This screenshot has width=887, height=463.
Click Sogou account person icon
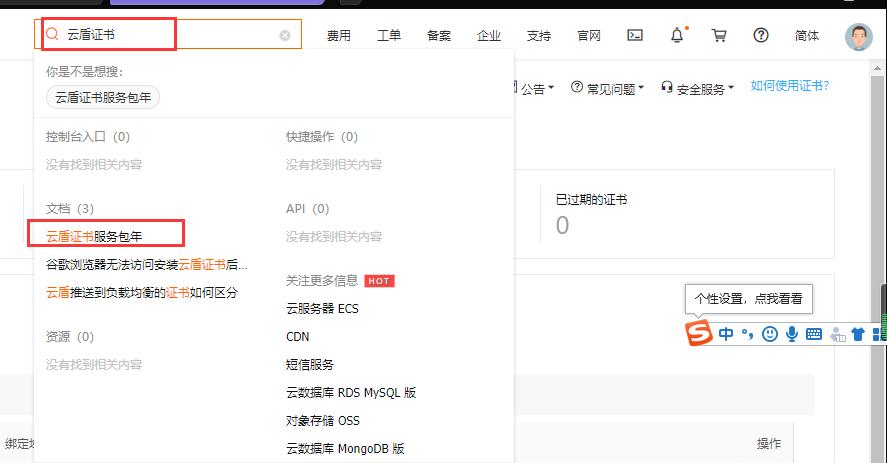[837, 335]
